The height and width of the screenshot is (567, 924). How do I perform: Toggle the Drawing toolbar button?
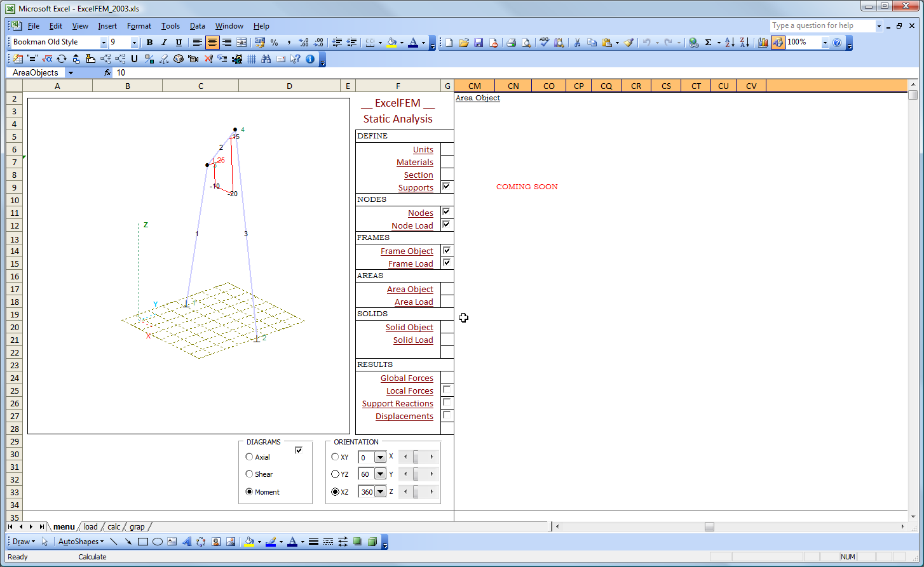click(778, 43)
